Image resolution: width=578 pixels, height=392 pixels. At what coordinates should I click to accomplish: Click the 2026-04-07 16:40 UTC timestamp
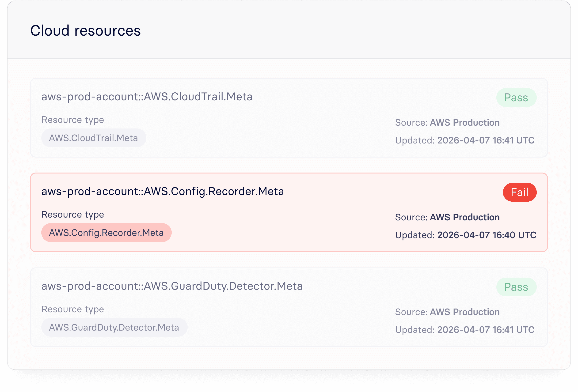[487, 235]
